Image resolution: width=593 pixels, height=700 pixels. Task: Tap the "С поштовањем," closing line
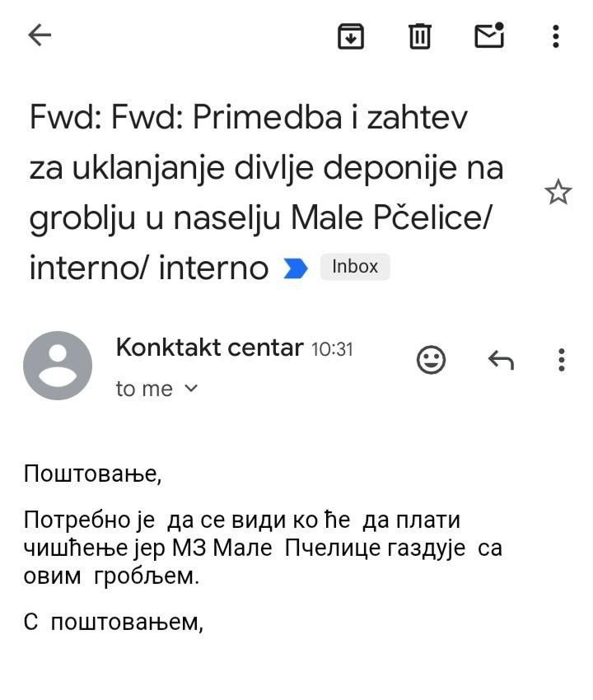tap(113, 622)
